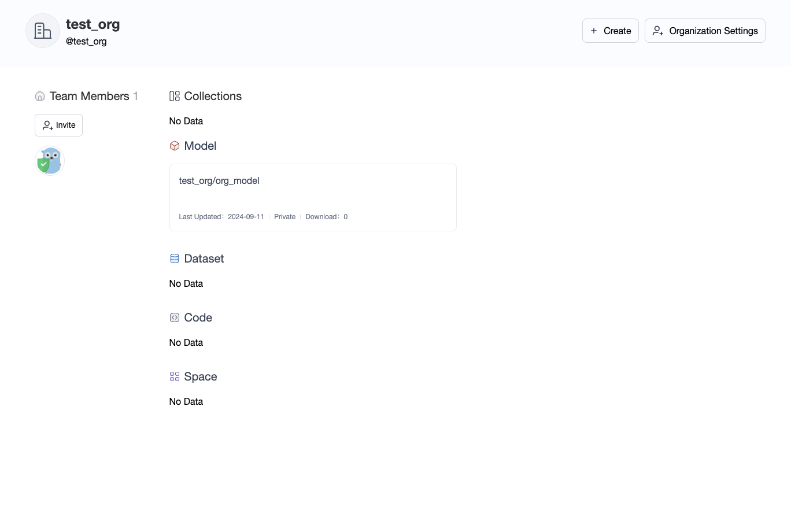Click the test_org organization building avatar

point(43,31)
